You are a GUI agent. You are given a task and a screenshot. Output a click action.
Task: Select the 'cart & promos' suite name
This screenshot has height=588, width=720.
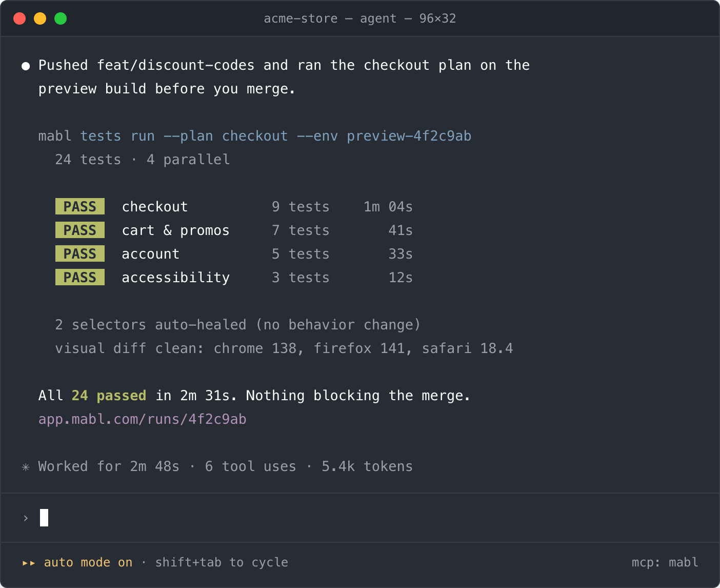click(x=175, y=230)
